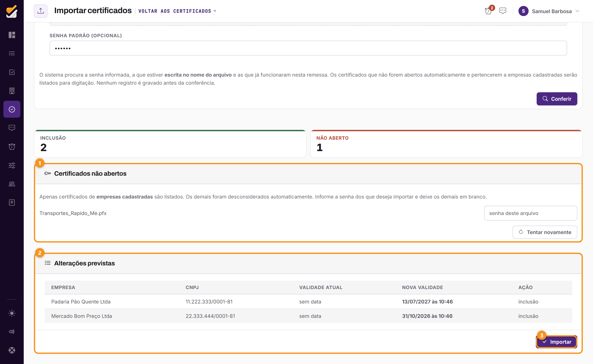Open the task list icon in the sidebar
The height and width of the screenshot is (364, 593).
coord(12,54)
